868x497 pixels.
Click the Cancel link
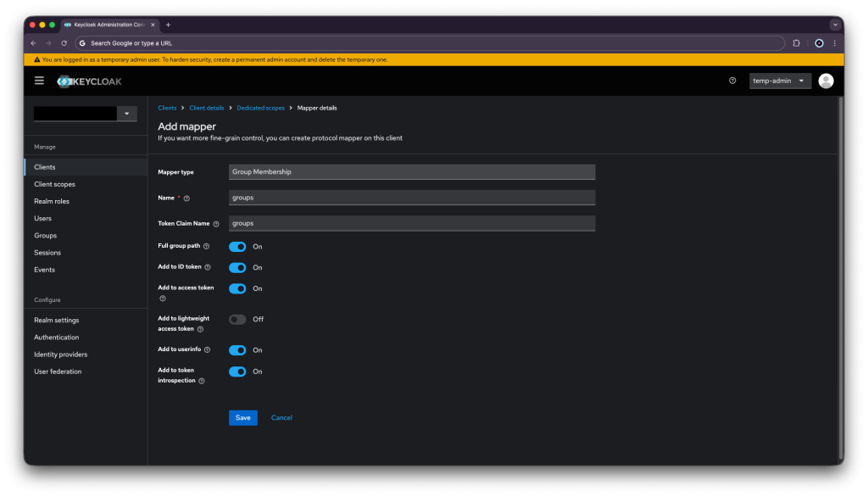point(281,417)
